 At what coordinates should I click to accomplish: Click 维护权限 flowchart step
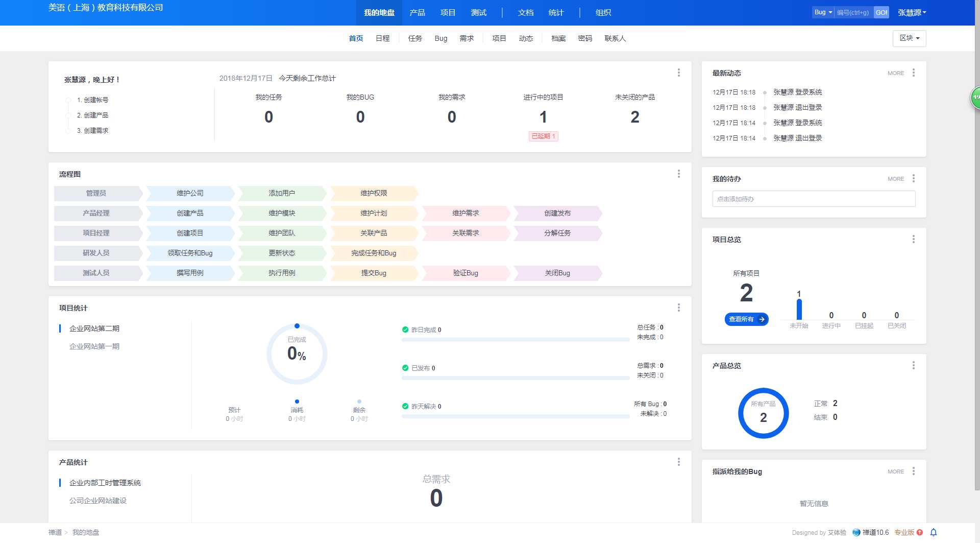click(x=374, y=193)
